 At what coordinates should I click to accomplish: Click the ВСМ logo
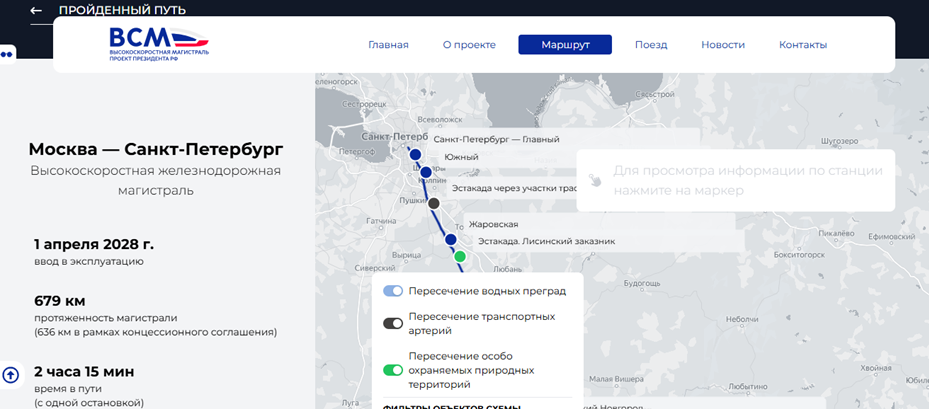(x=159, y=44)
